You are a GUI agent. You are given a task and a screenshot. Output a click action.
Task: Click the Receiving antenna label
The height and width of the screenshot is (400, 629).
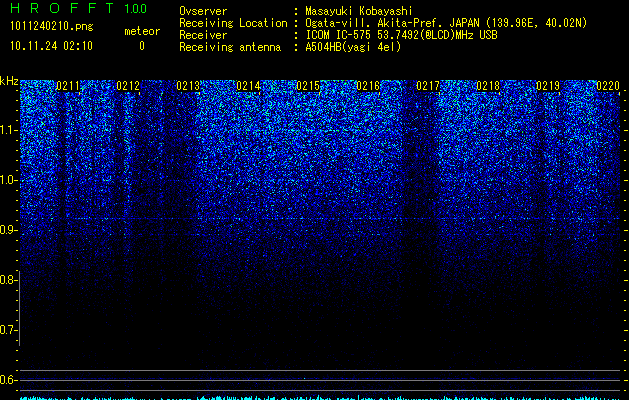click(230, 47)
